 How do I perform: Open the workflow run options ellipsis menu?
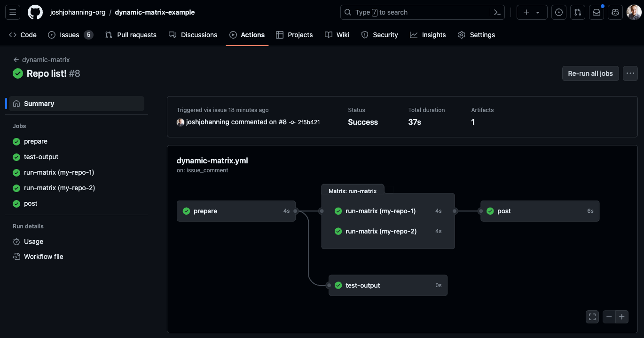[630, 73]
